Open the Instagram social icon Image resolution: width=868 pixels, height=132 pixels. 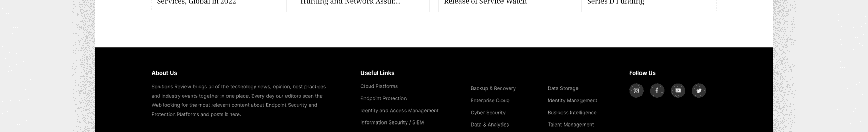(x=636, y=90)
